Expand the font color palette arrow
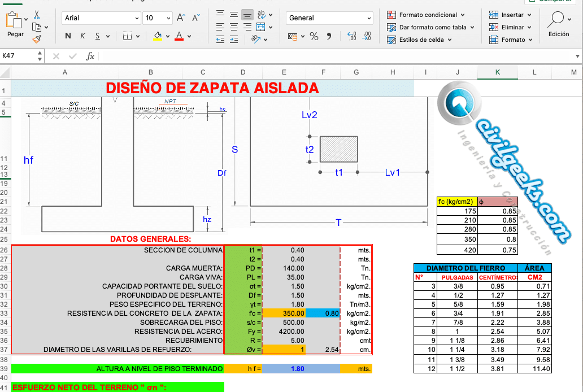This screenshot has height=392, width=583. tap(189, 37)
